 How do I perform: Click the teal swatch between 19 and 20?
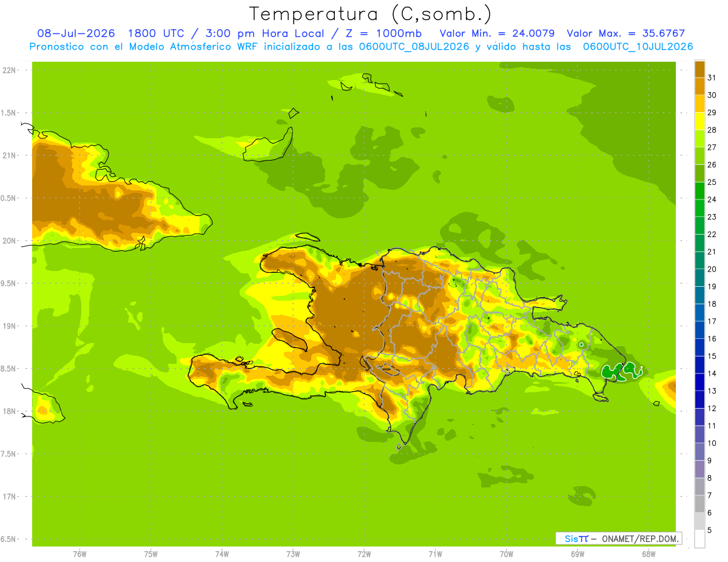699,278
